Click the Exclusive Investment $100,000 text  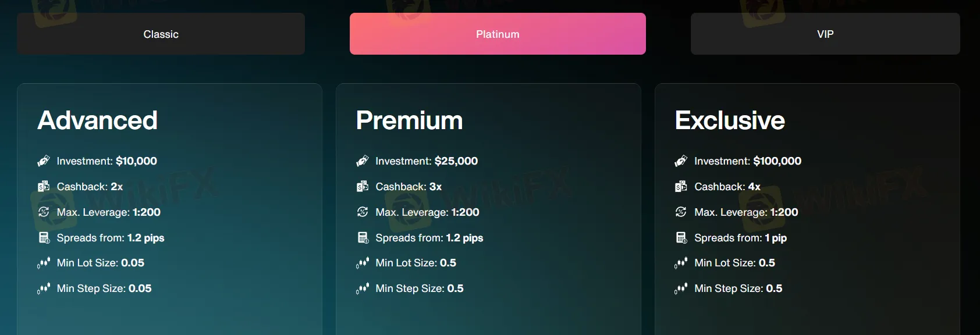tap(748, 161)
